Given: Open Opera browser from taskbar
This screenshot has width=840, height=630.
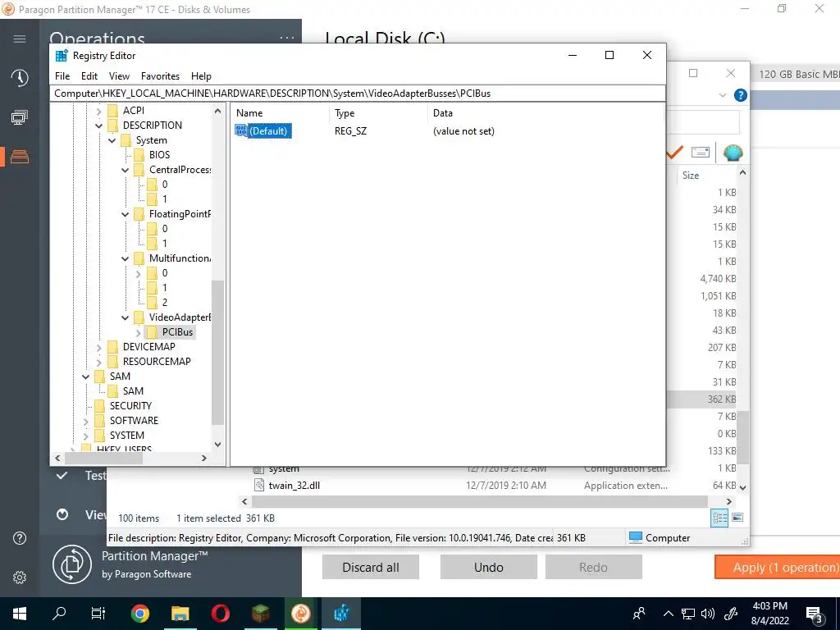Looking at the screenshot, I should (220, 614).
